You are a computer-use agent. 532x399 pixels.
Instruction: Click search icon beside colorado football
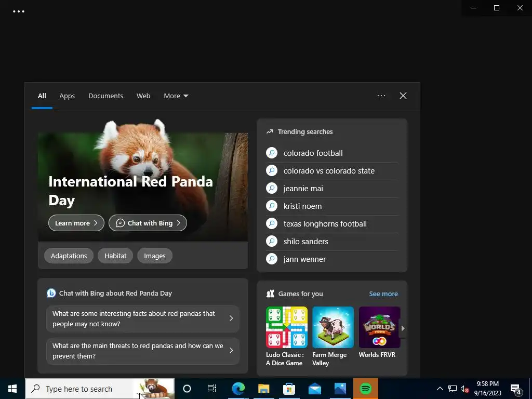(271, 153)
